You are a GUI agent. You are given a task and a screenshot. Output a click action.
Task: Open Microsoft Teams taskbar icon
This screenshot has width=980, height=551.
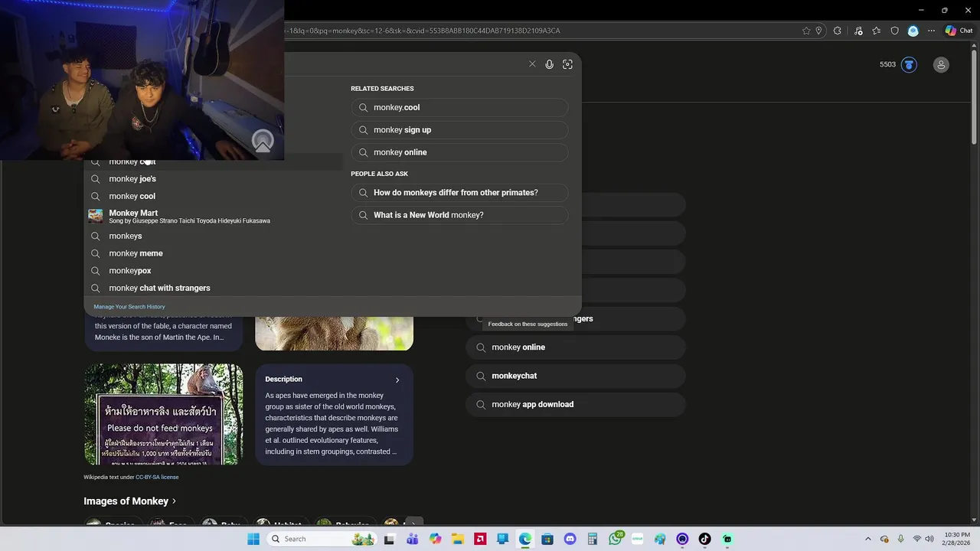click(x=413, y=539)
